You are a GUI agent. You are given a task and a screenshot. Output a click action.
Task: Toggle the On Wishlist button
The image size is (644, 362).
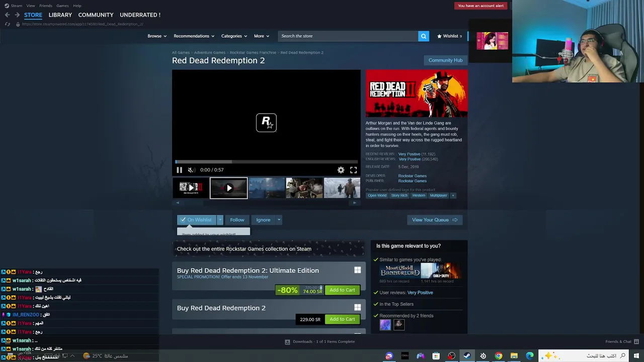click(196, 220)
